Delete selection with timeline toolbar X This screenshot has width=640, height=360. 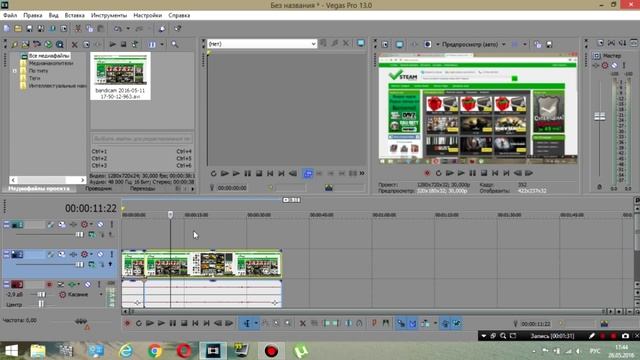pyautogui.click(x=302, y=323)
